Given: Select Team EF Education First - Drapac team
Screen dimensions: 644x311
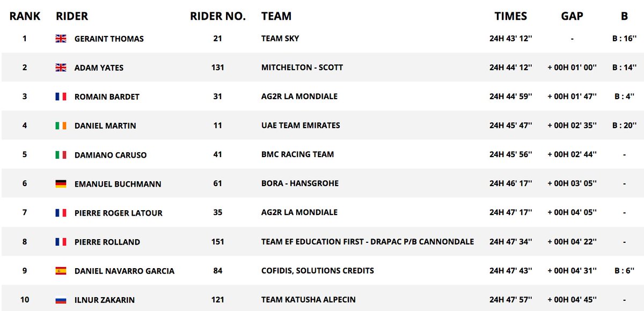Looking at the screenshot, I should [368, 242].
